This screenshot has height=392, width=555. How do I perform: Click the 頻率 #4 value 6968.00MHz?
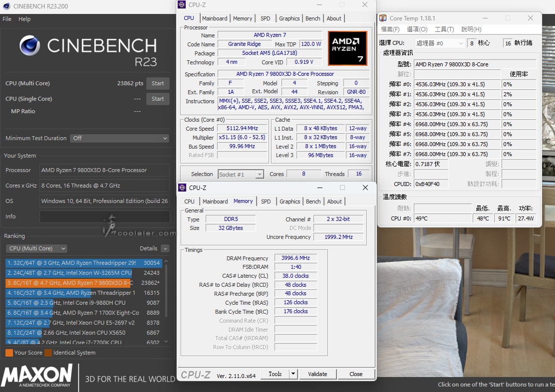[457, 124]
